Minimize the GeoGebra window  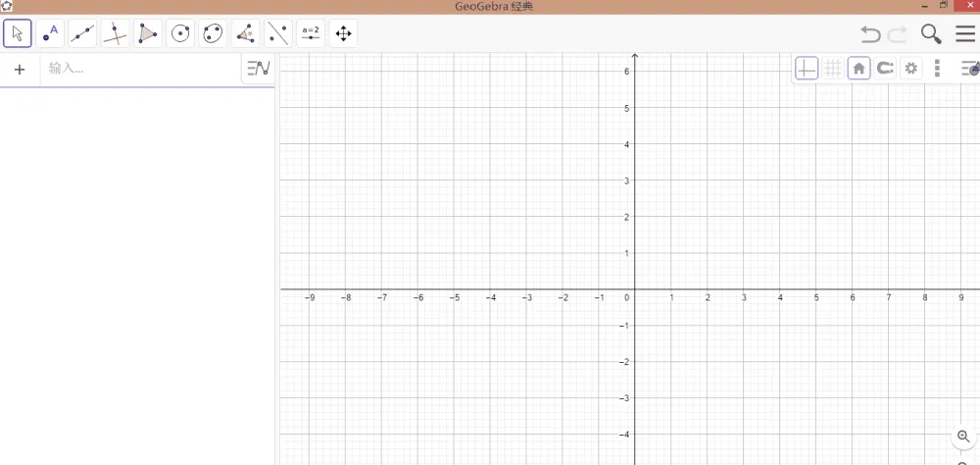pyautogui.click(x=924, y=6)
